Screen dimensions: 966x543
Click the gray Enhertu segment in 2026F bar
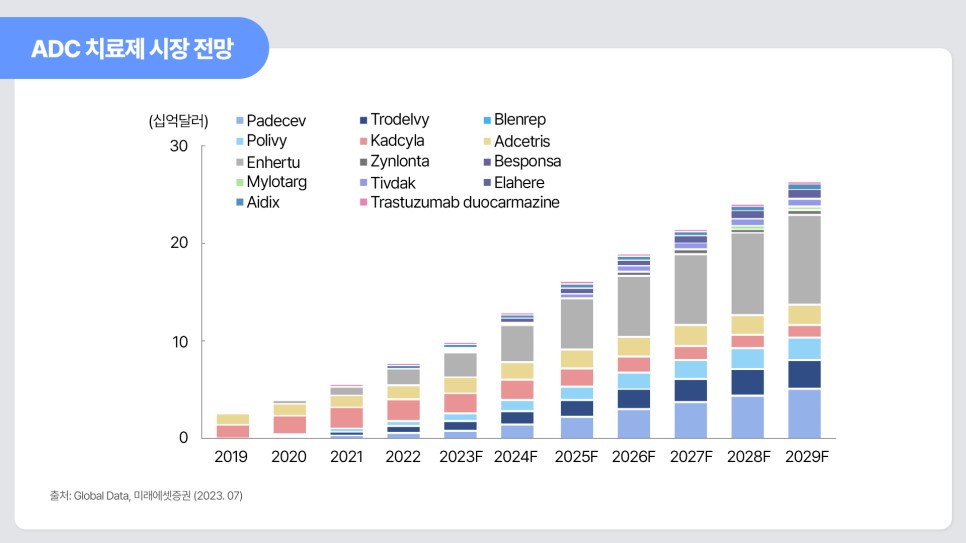633,306
